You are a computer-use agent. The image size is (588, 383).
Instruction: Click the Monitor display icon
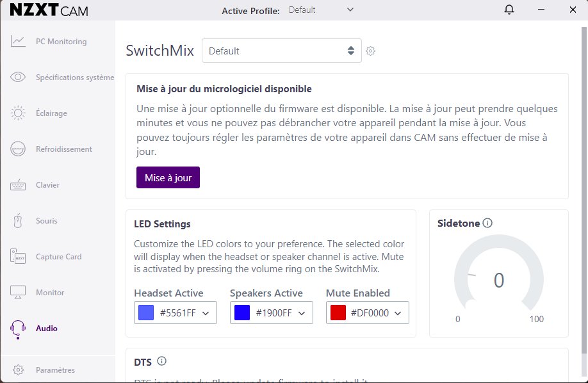[18, 293]
